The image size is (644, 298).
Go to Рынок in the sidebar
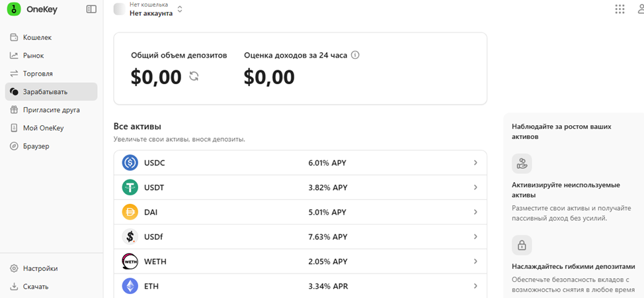[33, 56]
